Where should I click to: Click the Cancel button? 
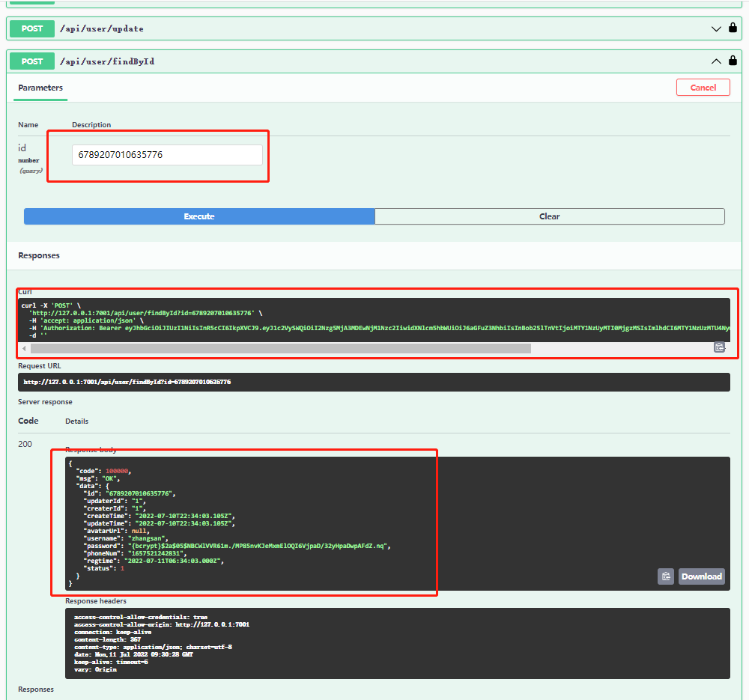[703, 88]
